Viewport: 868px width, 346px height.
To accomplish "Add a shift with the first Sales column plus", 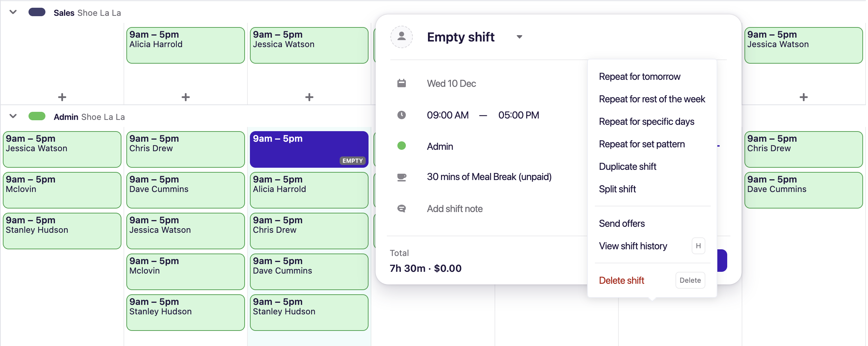I will click(62, 96).
